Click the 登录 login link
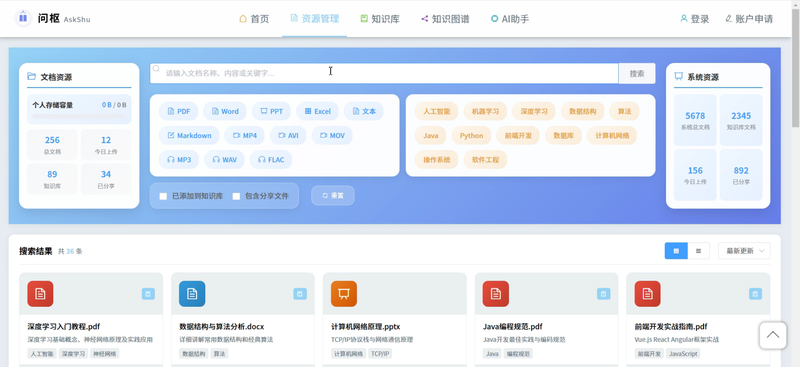Screen dimensions: 800x367 (x=695, y=19)
